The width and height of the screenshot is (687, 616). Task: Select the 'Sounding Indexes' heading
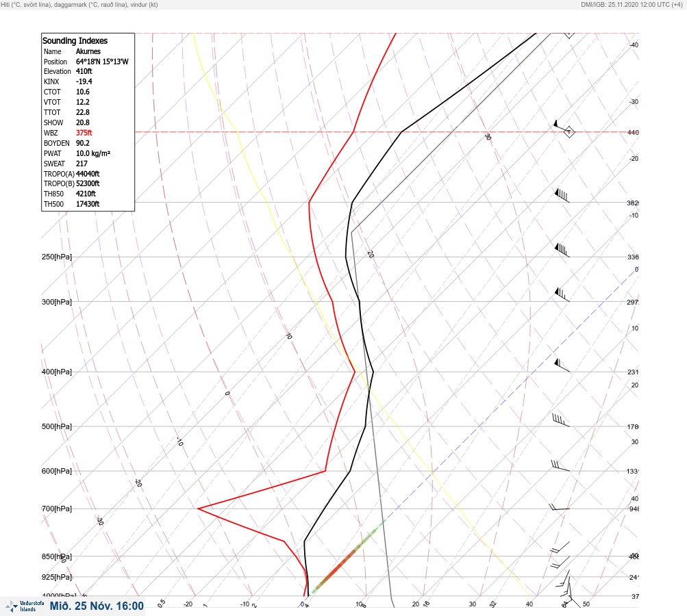[x=75, y=40]
